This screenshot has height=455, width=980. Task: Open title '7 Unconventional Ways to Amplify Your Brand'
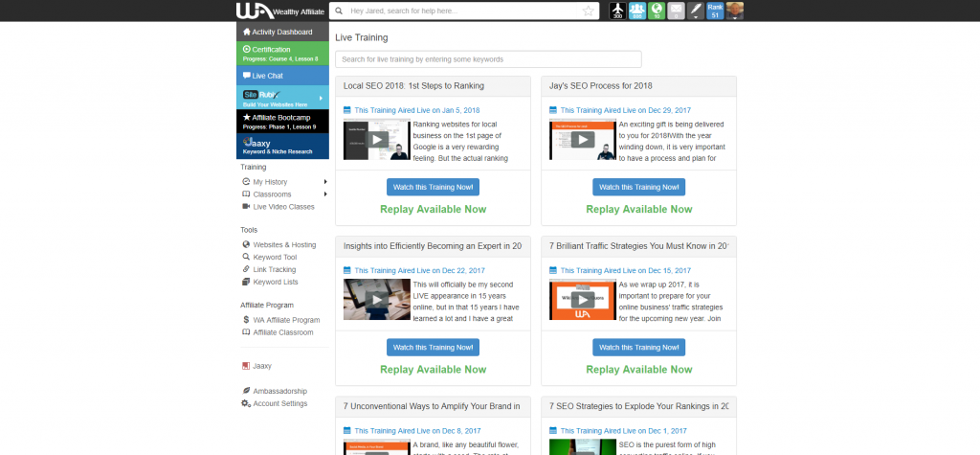432,406
